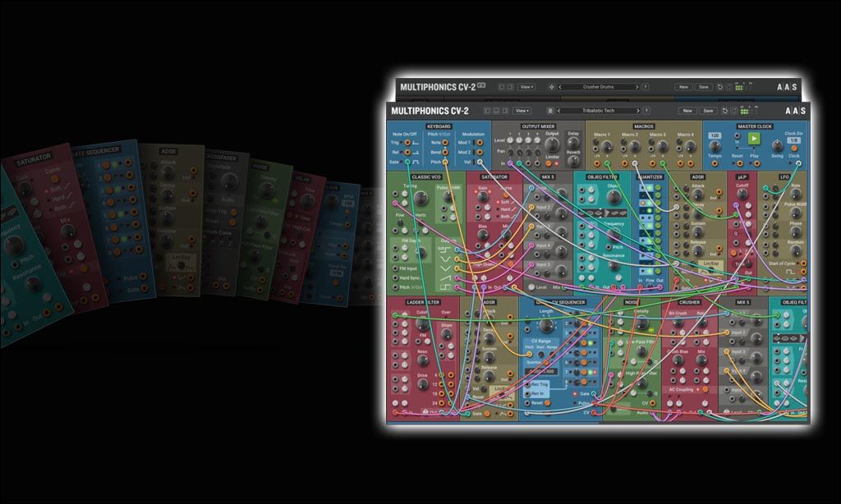
Task: Select the Both curve option in Saturator
Action: pyautogui.click(x=503, y=216)
